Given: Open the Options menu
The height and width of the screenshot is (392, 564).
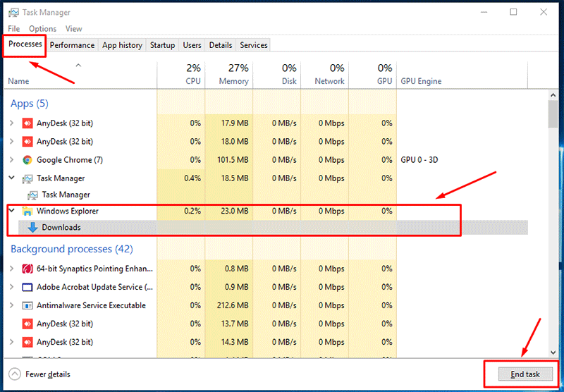Looking at the screenshot, I should [x=42, y=29].
